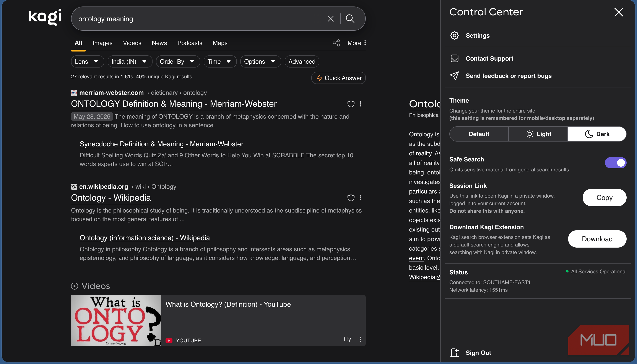
Task: Switch to the Podcasts tab
Action: point(190,43)
